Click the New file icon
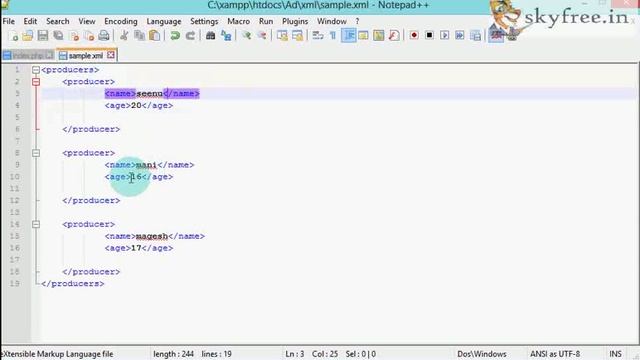This screenshot has width=640, height=360. click(13, 36)
